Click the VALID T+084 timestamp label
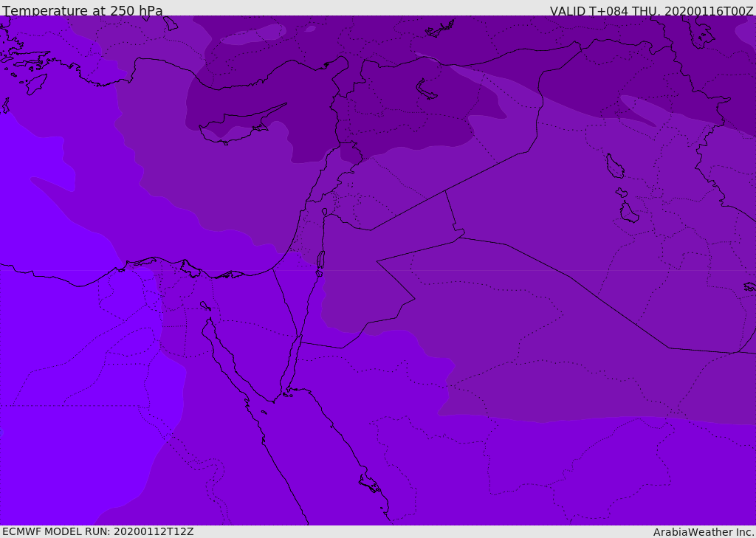This screenshot has width=756, height=538. [651, 10]
